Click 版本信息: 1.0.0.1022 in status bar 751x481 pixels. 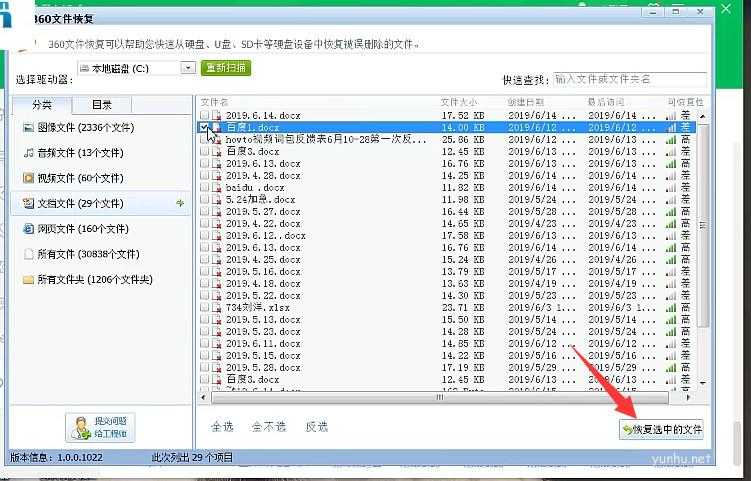coord(57,458)
